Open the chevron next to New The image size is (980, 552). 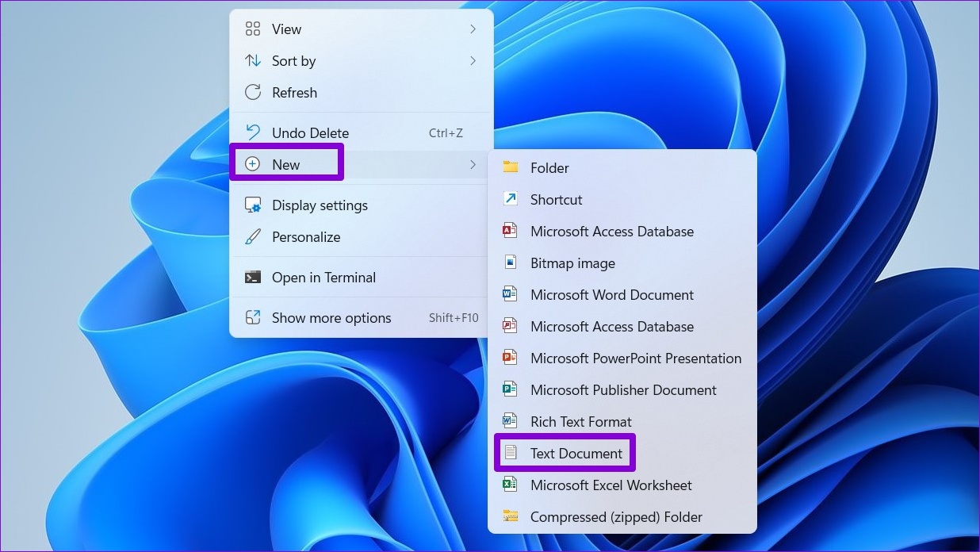coord(473,164)
